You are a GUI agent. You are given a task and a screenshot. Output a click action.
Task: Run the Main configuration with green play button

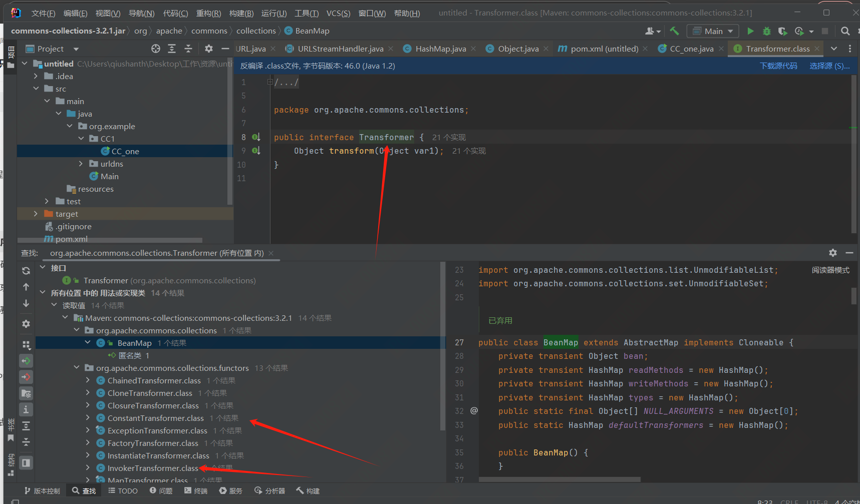click(x=750, y=31)
